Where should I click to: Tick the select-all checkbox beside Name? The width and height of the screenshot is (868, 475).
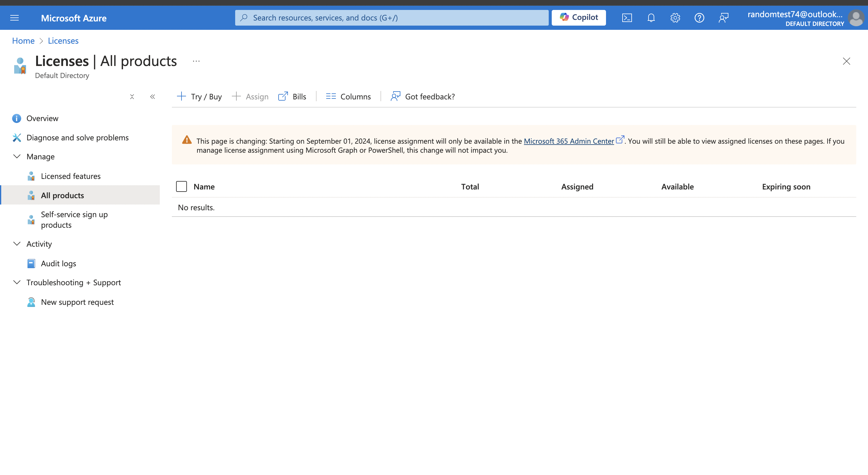[181, 186]
